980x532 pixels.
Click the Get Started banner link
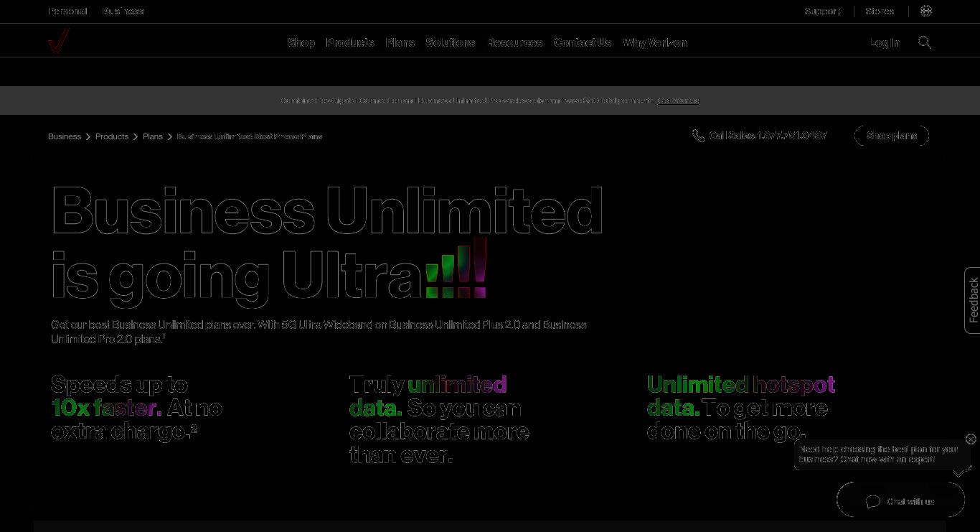click(x=678, y=101)
